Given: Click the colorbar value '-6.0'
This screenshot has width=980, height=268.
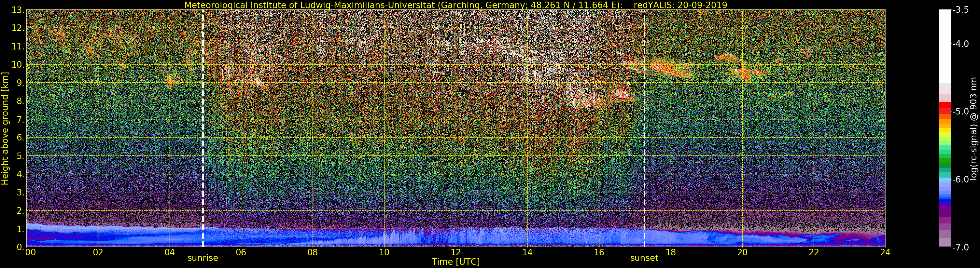Looking at the screenshot, I should [x=960, y=180].
